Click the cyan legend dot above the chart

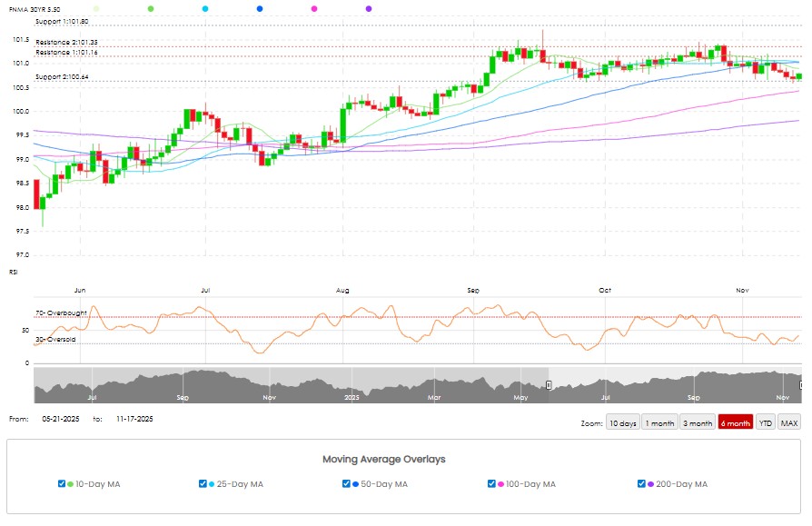coord(205,8)
